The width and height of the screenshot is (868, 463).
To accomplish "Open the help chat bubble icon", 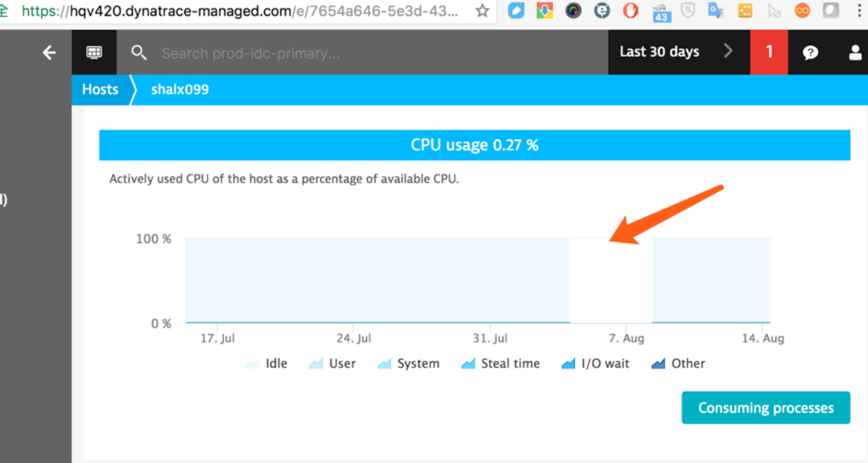I will coord(810,52).
